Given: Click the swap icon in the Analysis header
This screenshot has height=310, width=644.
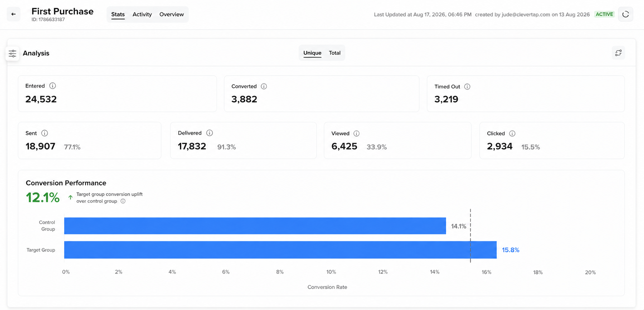Looking at the screenshot, I should click(x=618, y=53).
